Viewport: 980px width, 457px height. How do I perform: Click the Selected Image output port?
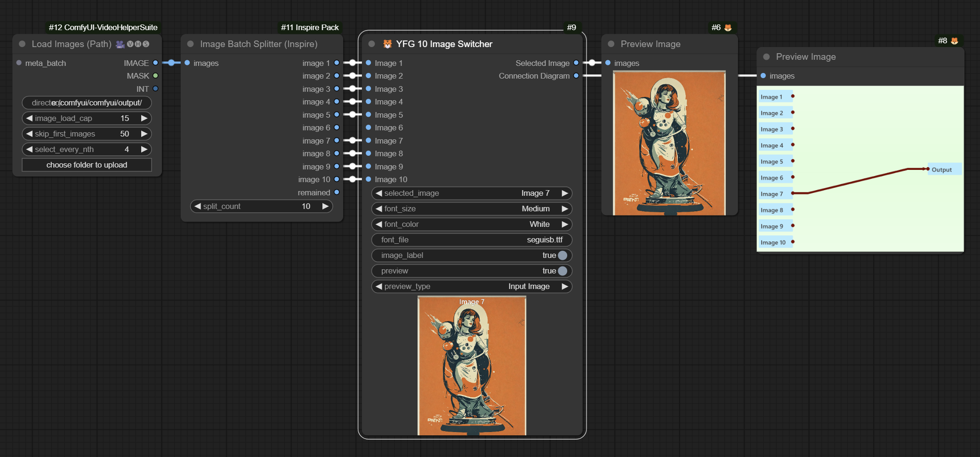(576, 63)
